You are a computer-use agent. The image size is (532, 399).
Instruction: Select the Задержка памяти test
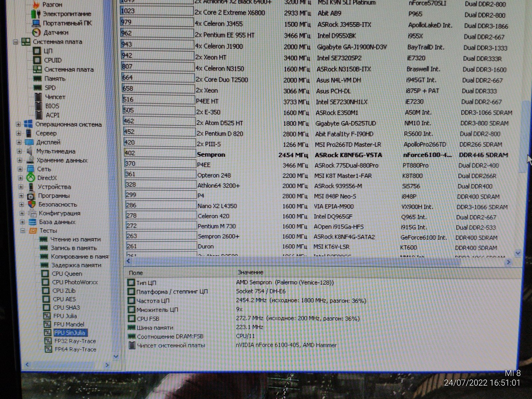click(76, 265)
